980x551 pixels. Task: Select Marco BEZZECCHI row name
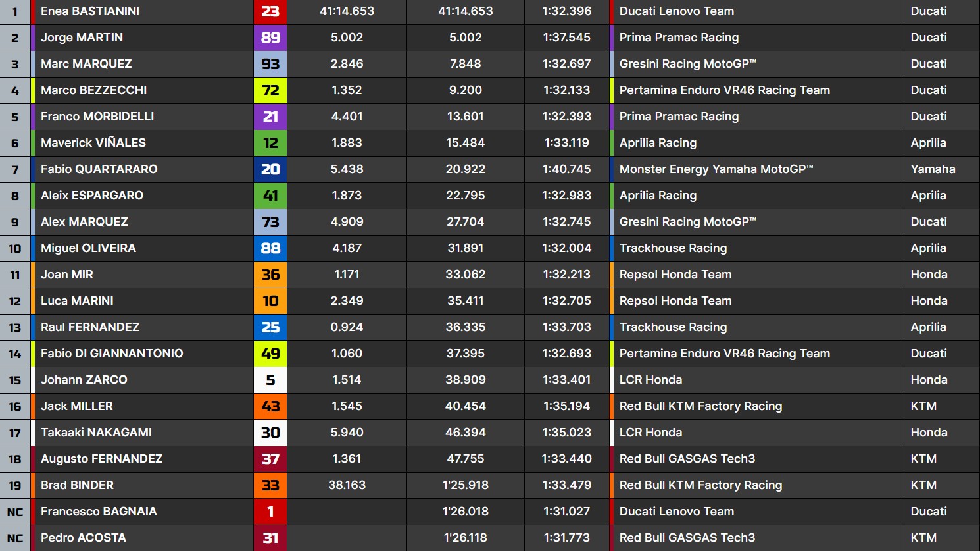tap(93, 90)
